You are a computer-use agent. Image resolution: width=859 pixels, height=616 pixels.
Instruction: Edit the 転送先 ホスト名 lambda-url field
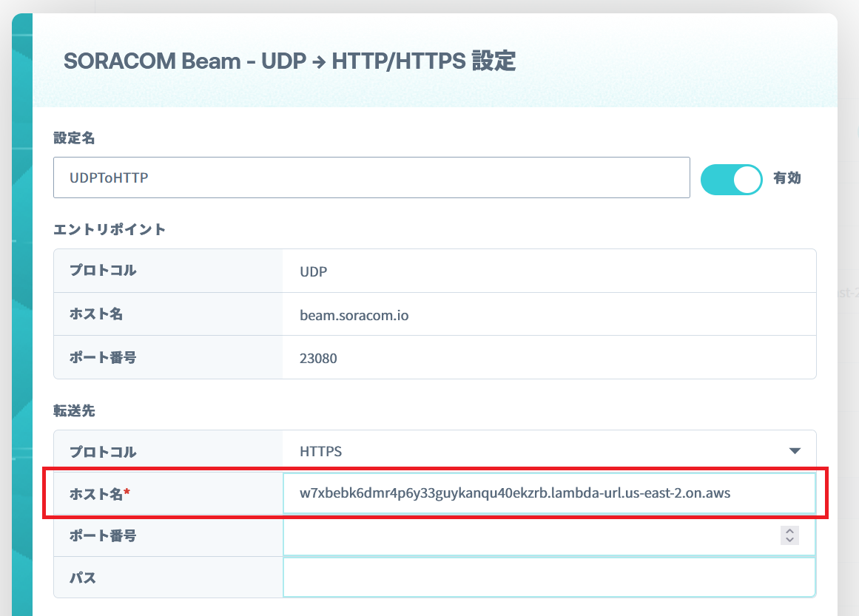(x=550, y=493)
